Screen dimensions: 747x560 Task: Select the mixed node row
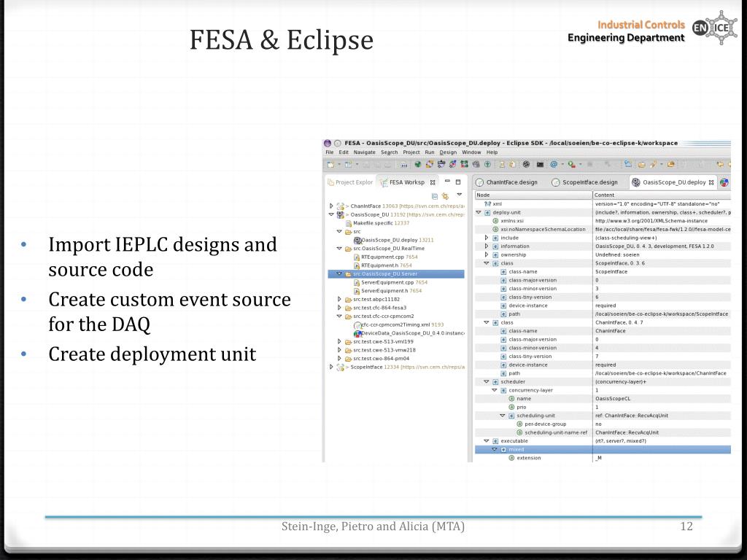point(603,449)
